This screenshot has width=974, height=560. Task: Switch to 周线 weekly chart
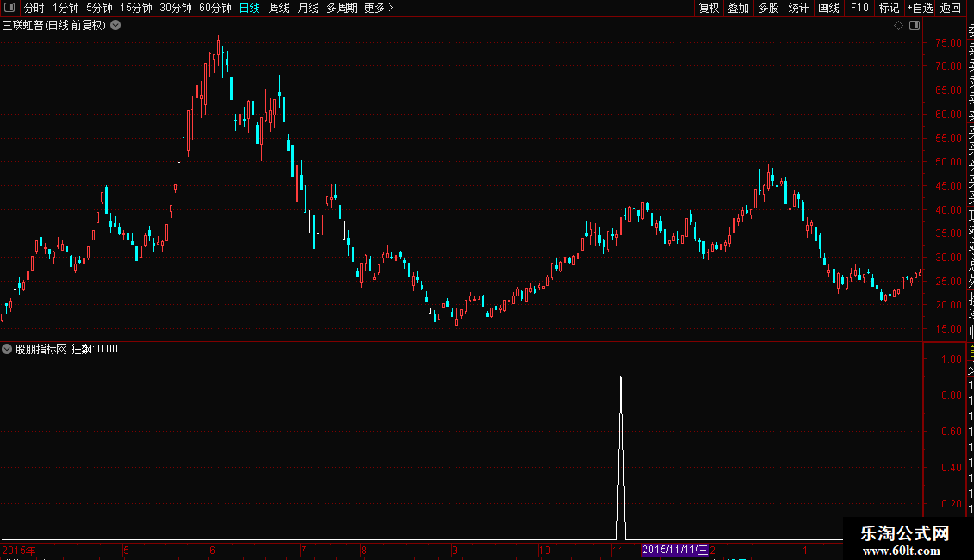(279, 8)
